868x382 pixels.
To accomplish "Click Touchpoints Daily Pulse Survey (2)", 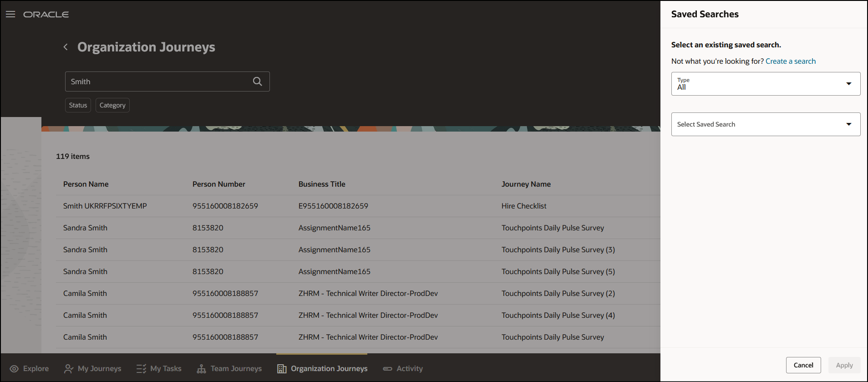I will click(x=558, y=293).
